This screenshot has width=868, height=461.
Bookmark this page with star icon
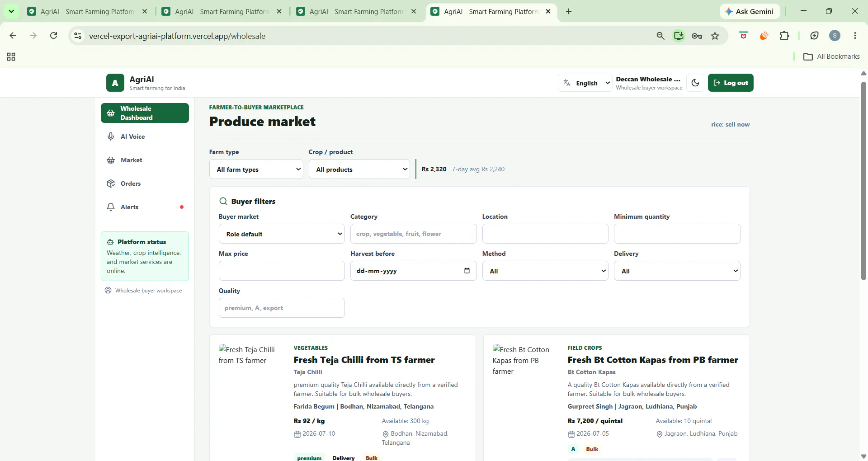715,36
